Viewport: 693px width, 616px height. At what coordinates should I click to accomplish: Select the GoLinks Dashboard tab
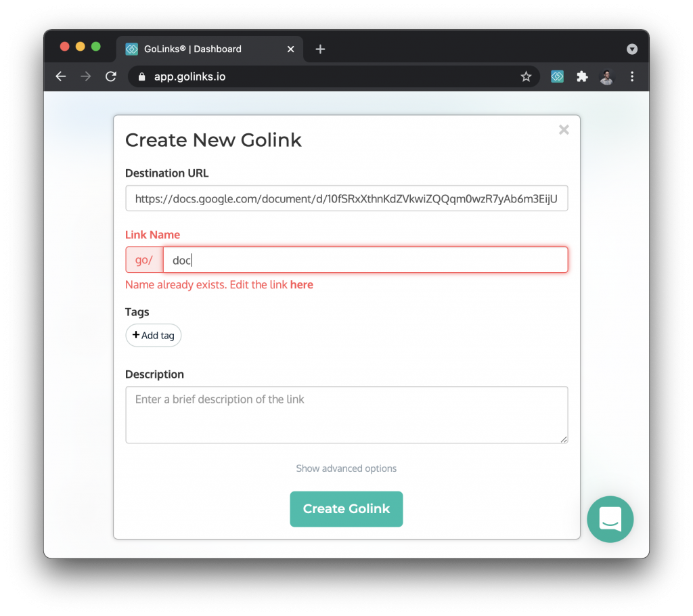click(192, 49)
